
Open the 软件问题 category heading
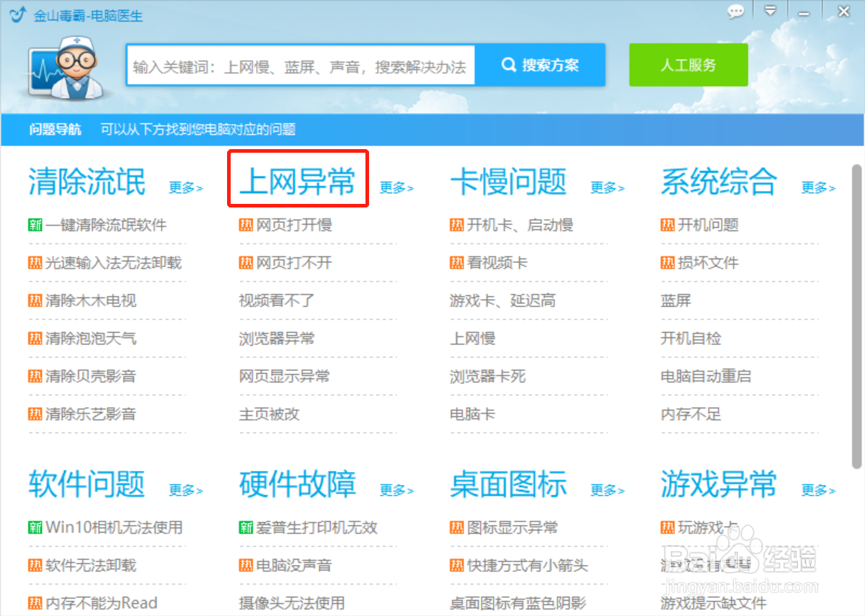pyautogui.click(x=87, y=484)
